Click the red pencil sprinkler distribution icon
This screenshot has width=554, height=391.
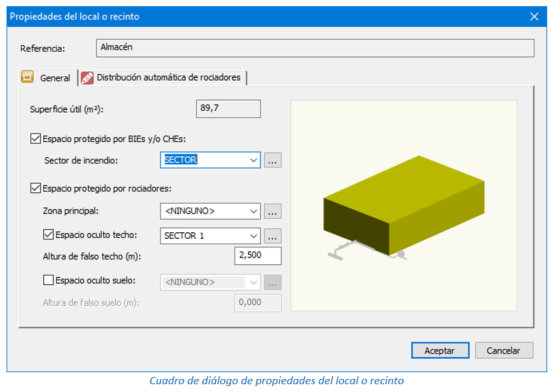pos(87,78)
